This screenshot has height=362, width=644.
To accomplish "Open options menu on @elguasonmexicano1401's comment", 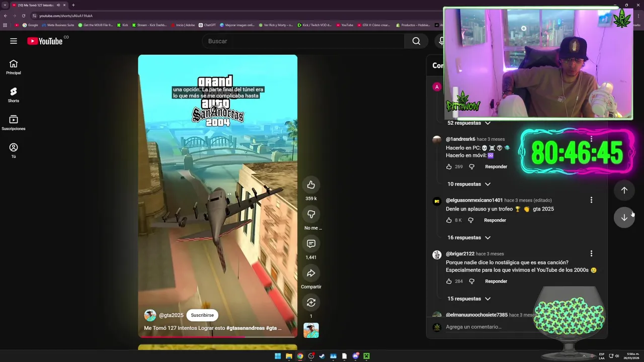I will point(591,200).
